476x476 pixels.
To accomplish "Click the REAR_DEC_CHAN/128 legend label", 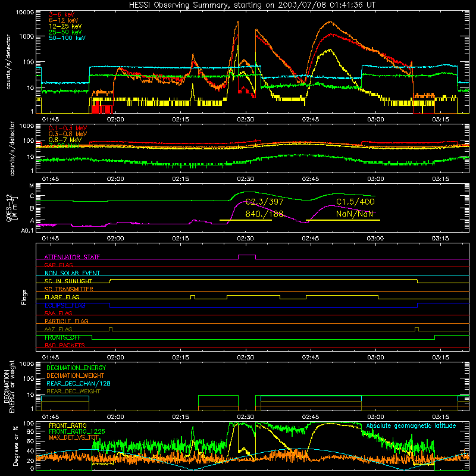I will pyautogui.click(x=79, y=383).
